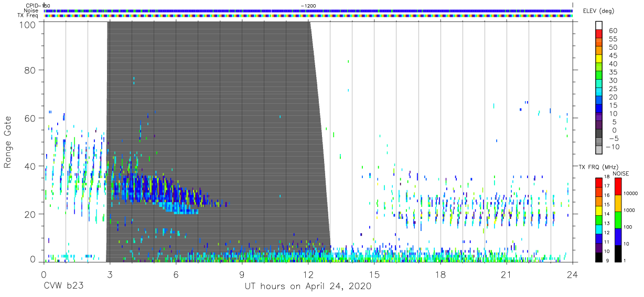This screenshot has width=644, height=297.
Task: Click x-axis tick label '18'
Action: click(441, 275)
